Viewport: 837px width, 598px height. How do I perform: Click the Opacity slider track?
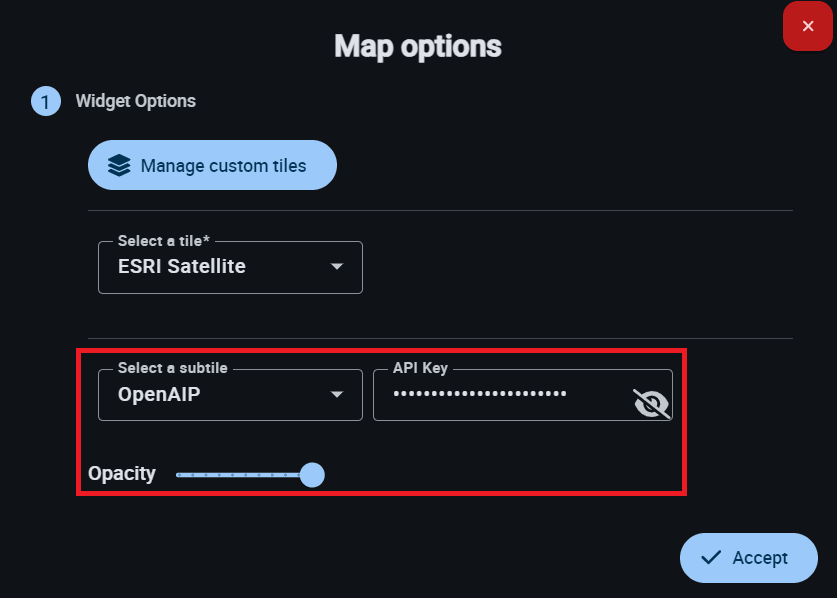[x=238, y=474]
